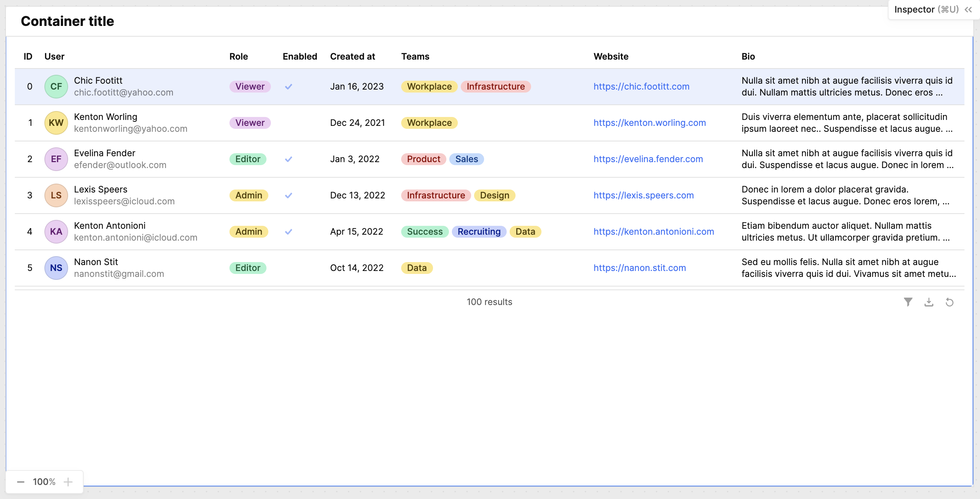Sort by the Role column header

coord(238,56)
